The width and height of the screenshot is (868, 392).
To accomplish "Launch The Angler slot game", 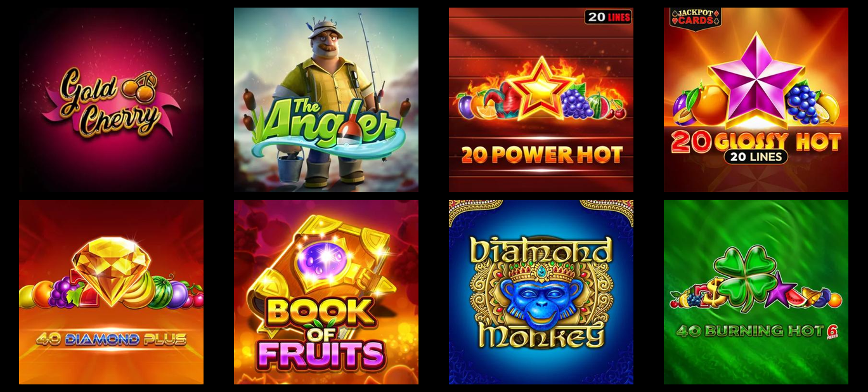I will coord(326,100).
